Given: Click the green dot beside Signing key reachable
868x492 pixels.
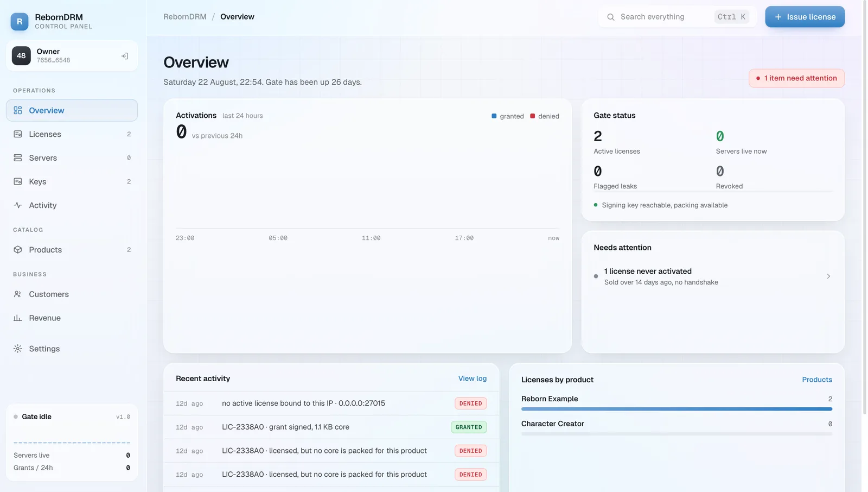Looking at the screenshot, I should [x=596, y=205].
